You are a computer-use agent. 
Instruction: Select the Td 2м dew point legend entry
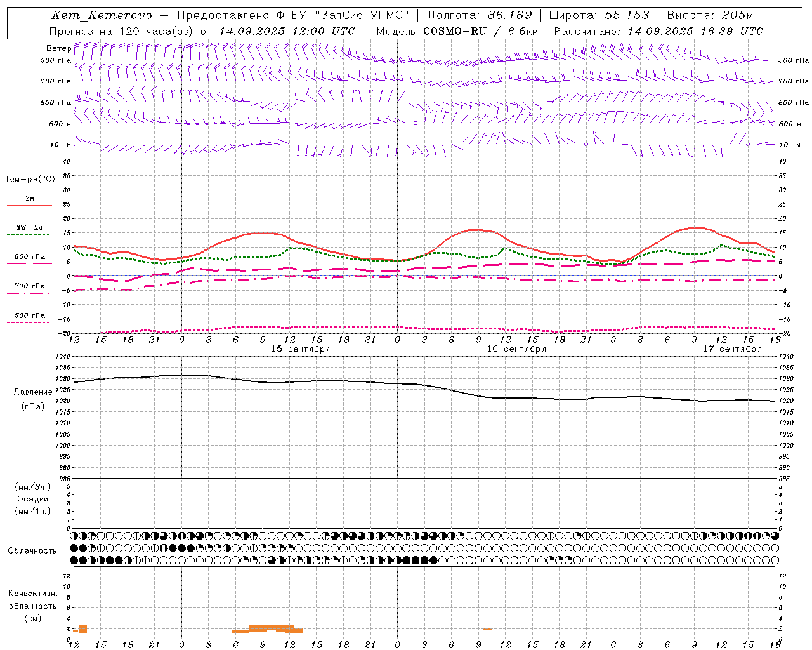click(x=30, y=230)
